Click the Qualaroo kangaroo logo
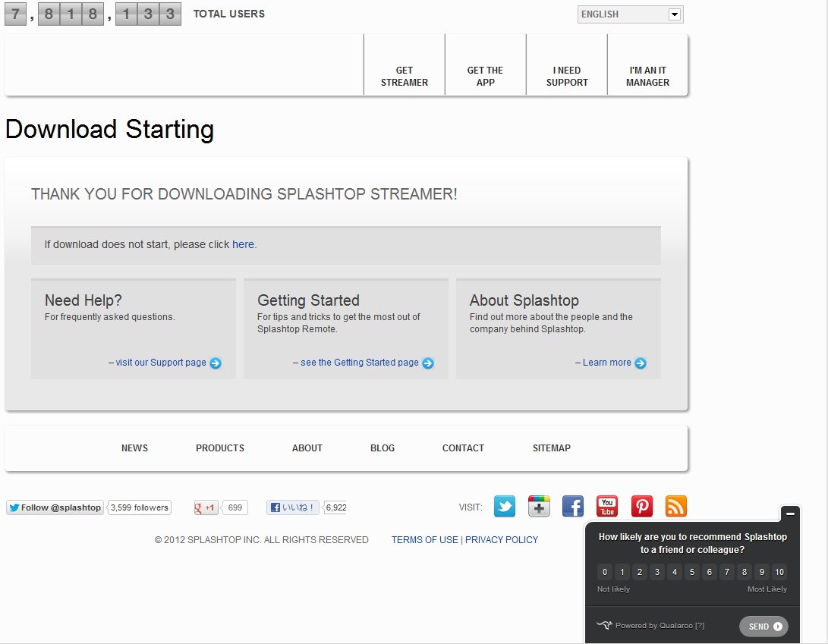The image size is (828, 644). point(604,625)
